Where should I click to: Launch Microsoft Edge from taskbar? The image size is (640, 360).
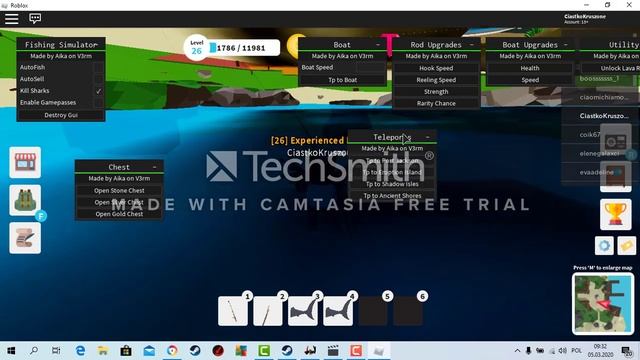tap(80, 351)
